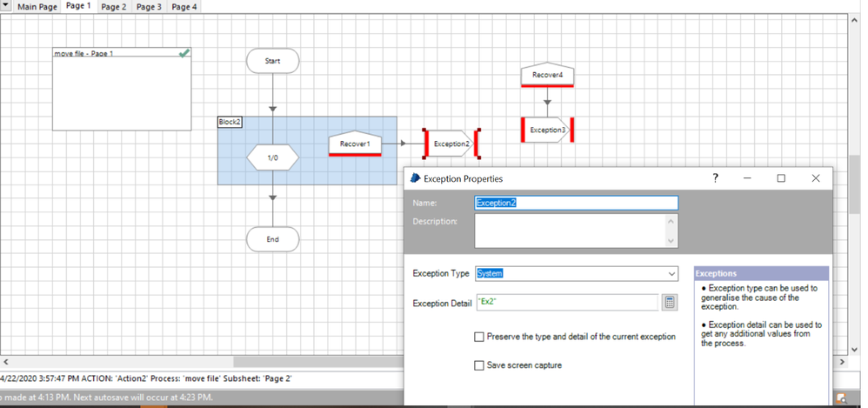
Task: Select the move file - Page 1 info box
Action: [122, 89]
